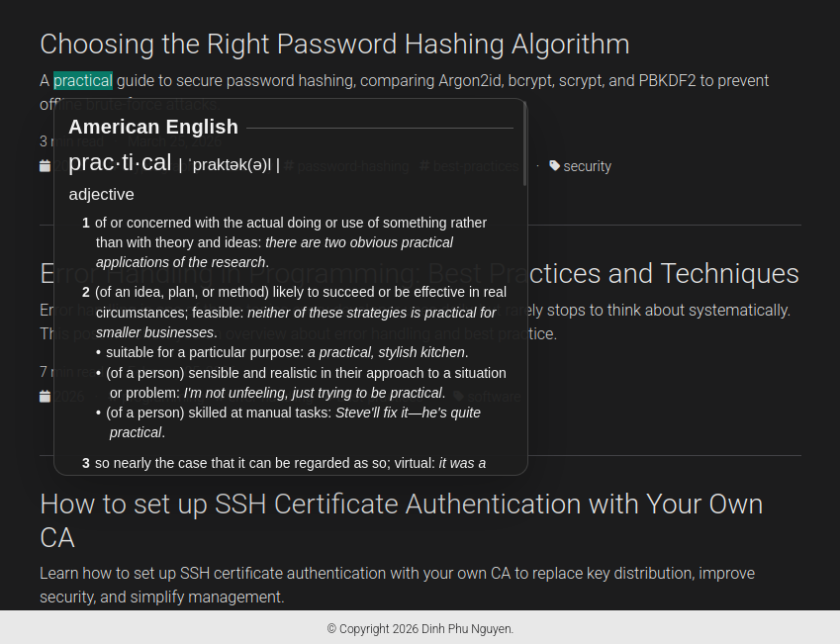
Task: Click the 'prac·ti·cal' headword in popup
Action: pyautogui.click(x=120, y=163)
